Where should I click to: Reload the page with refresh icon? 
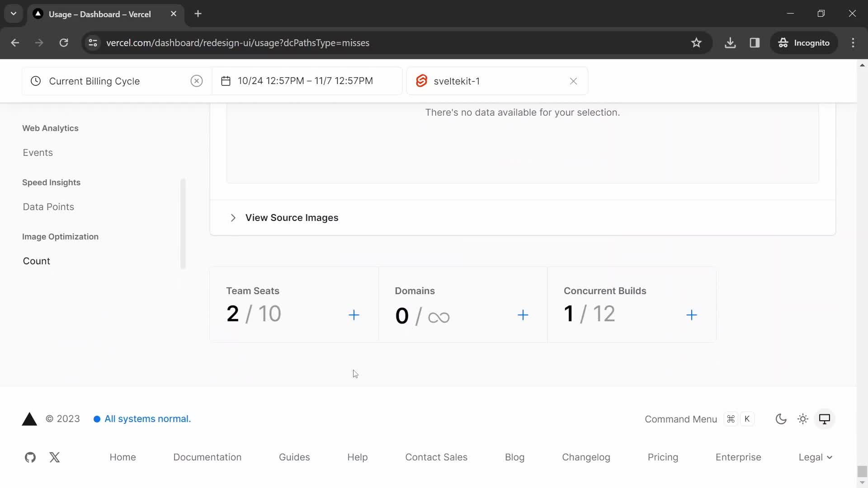click(x=64, y=43)
